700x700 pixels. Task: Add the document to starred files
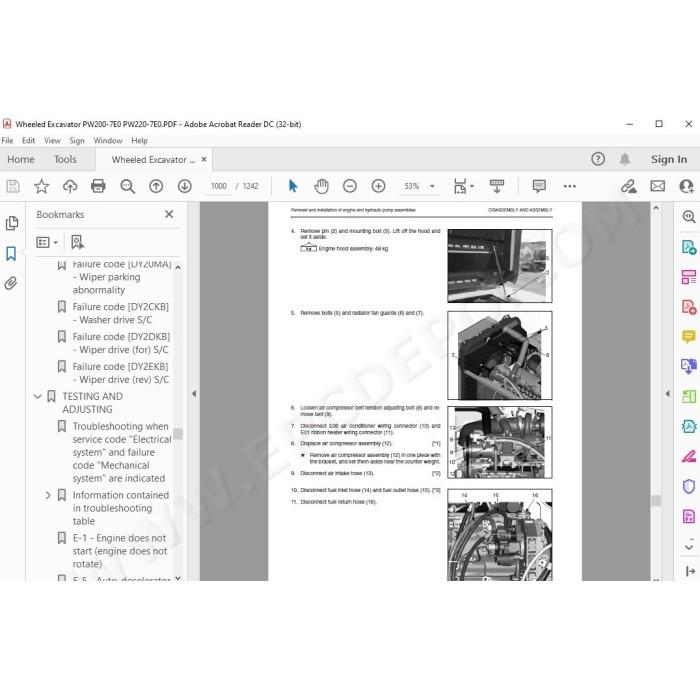[42, 186]
